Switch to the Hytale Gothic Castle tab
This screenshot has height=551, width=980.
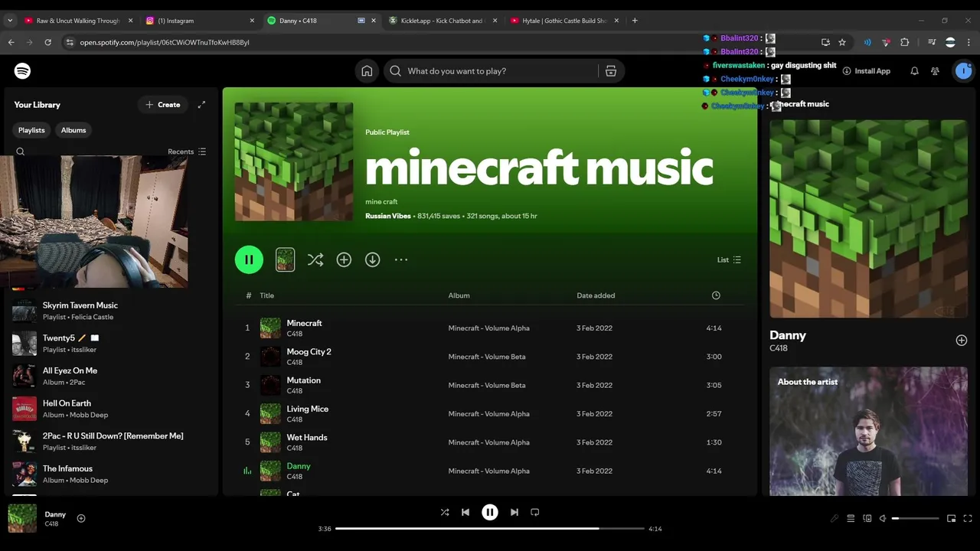[x=564, y=21]
